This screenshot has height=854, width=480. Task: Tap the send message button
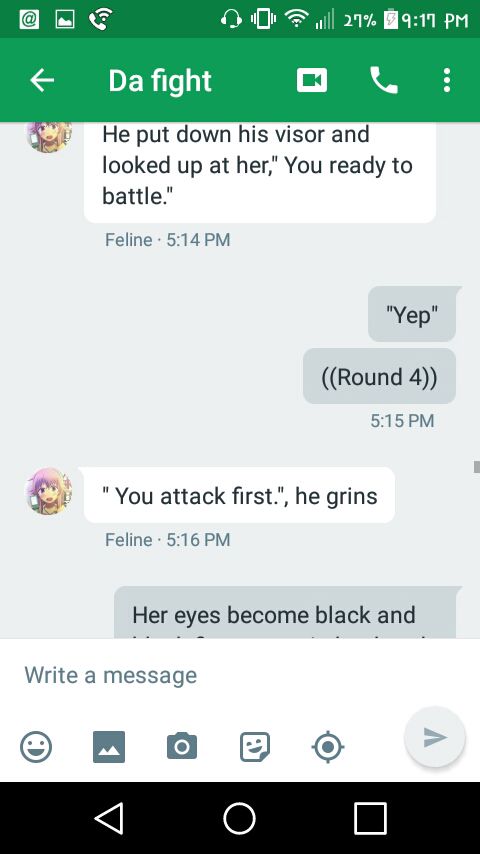pos(435,737)
